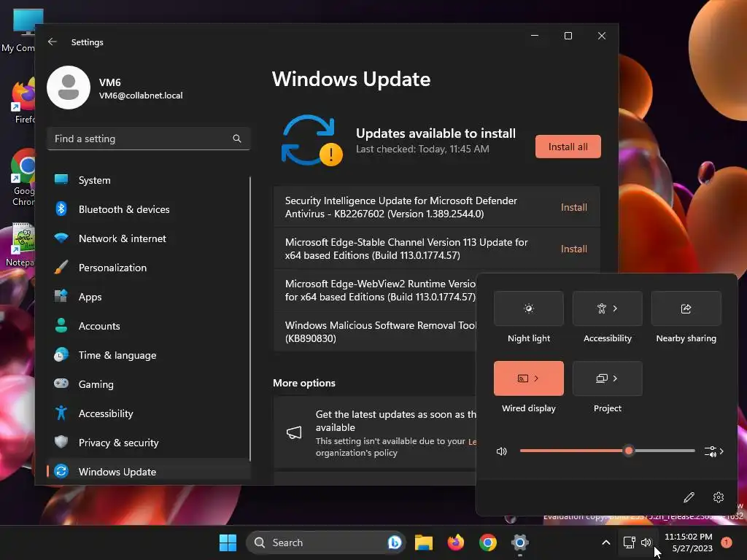Click the network tray icon
Viewport: 747px width, 560px height.
630,542
